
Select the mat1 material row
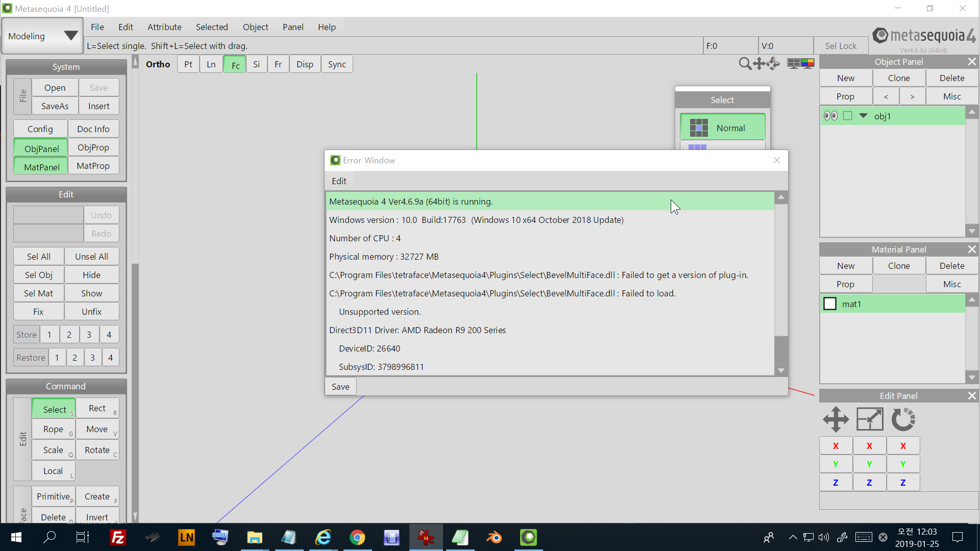click(x=893, y=304)
